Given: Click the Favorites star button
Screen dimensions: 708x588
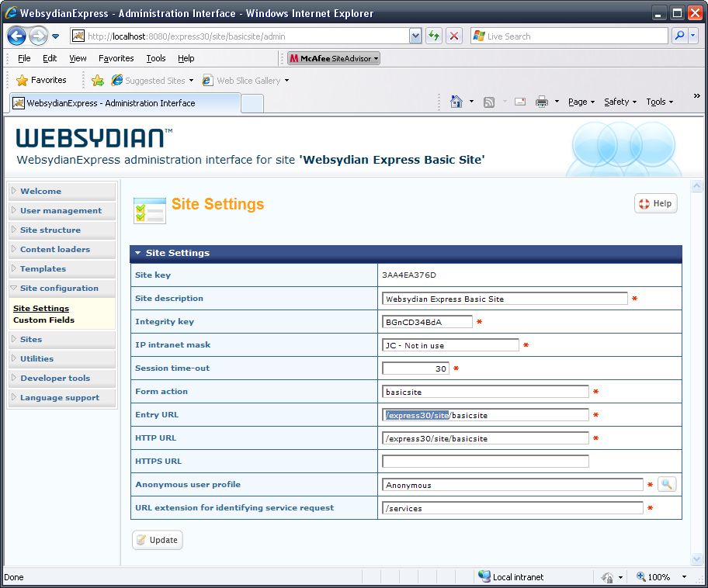Looking at the screenshot, I should coord(42,81).
